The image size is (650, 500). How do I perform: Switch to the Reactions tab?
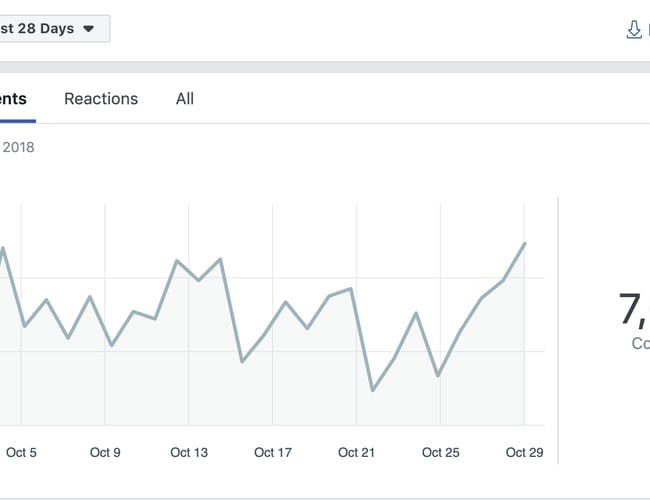pyautogui.click(x=101, y=99)
